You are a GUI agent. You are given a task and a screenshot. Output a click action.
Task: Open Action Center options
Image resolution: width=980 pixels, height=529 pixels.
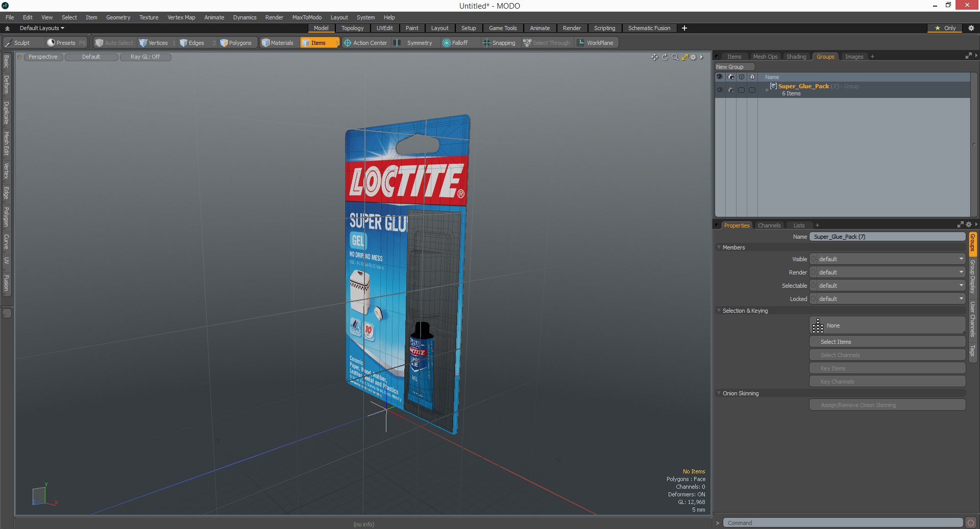[365, 43]
